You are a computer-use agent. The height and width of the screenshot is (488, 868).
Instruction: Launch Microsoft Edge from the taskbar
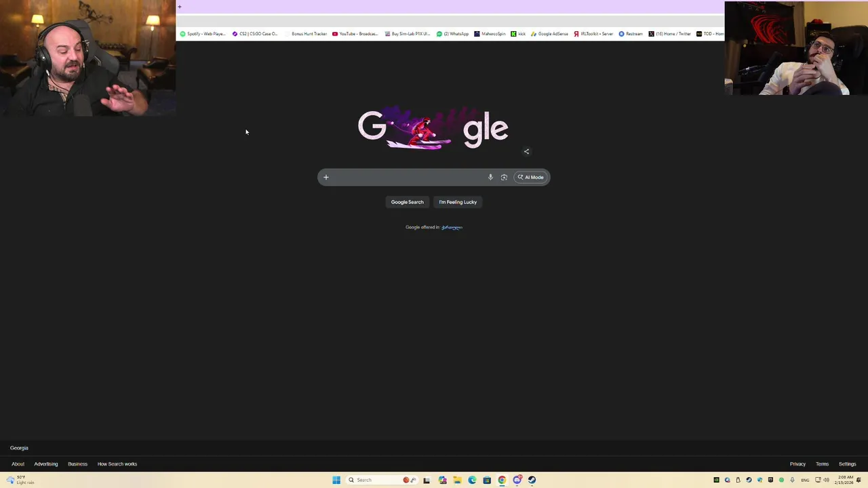pyautogui.click(x=472, y=480)
